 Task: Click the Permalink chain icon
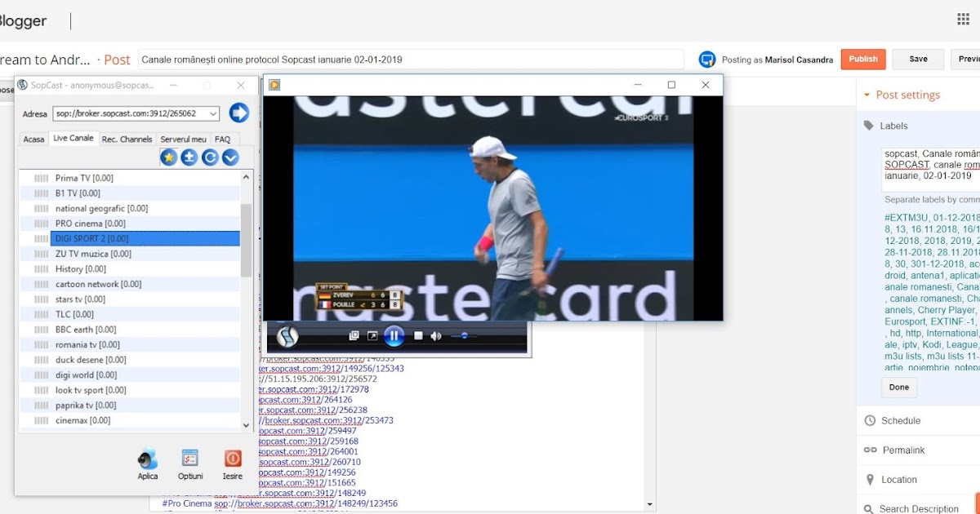pyautogui.click(x=870, y=450)
